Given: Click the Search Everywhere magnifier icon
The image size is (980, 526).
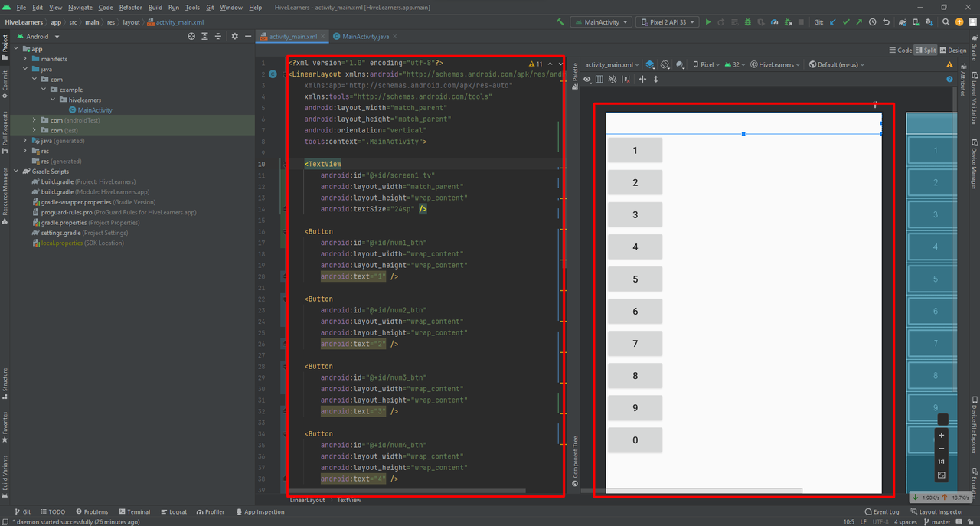Looking at the screenshot, I should tap(946, 22).
